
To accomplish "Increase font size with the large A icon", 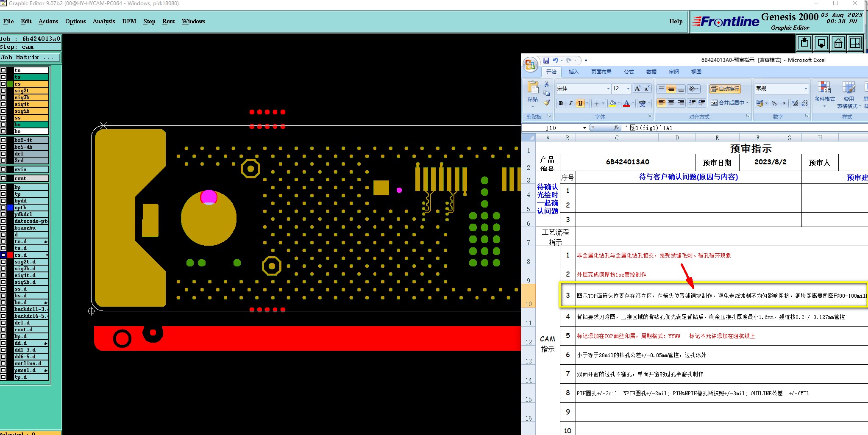I will (637, 89).
